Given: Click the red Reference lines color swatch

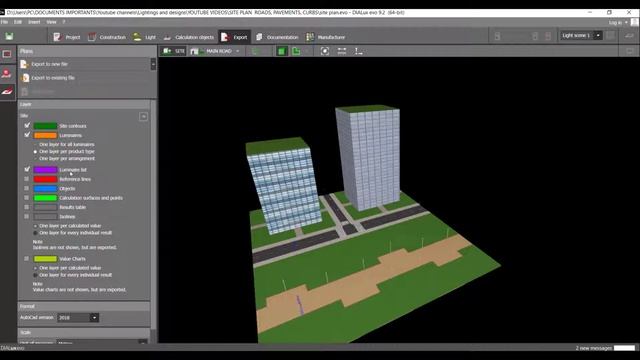Looking at the screenshot, I should coord(45,179).
